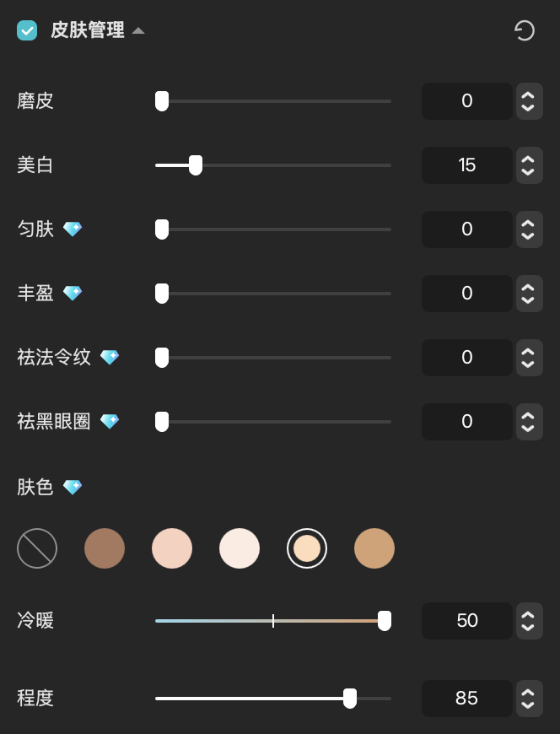
Task: Click the 美白 slider handle
Action: 196,165
